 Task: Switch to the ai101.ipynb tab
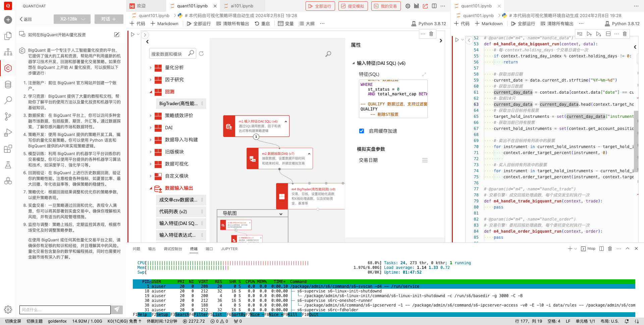(242, 6)
